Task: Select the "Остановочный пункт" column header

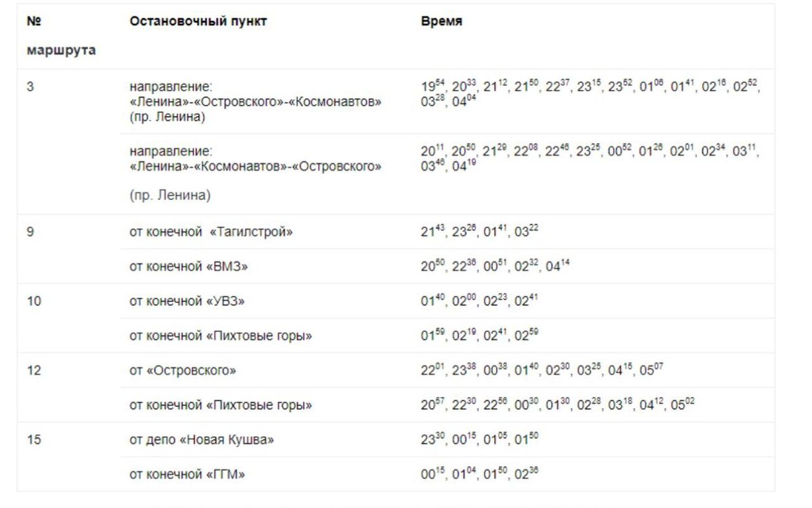Action: 198,22
